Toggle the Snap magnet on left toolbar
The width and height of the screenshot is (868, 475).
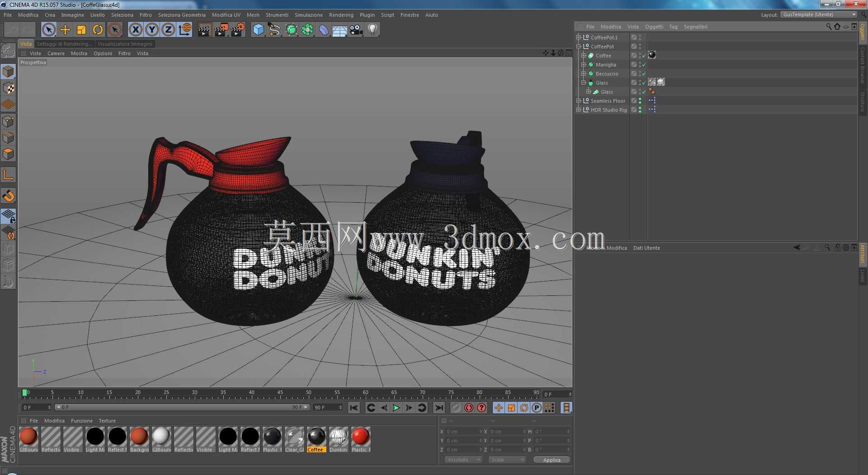[8, 196]
